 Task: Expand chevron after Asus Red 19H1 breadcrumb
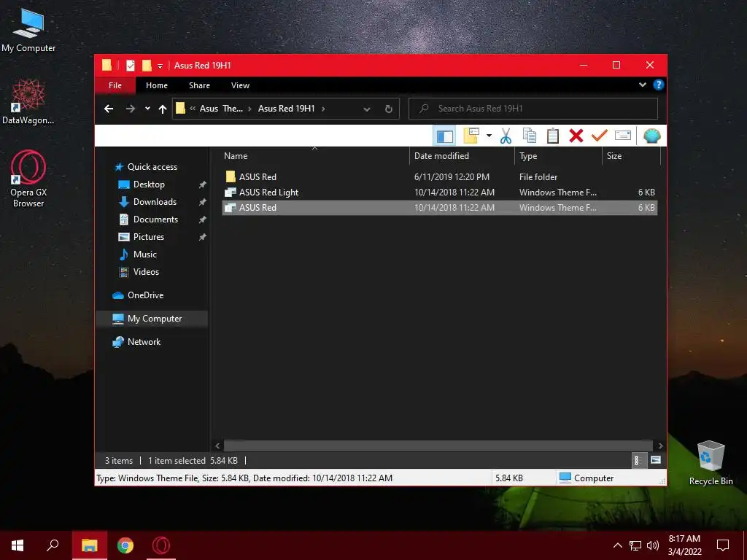click(323, 109)
